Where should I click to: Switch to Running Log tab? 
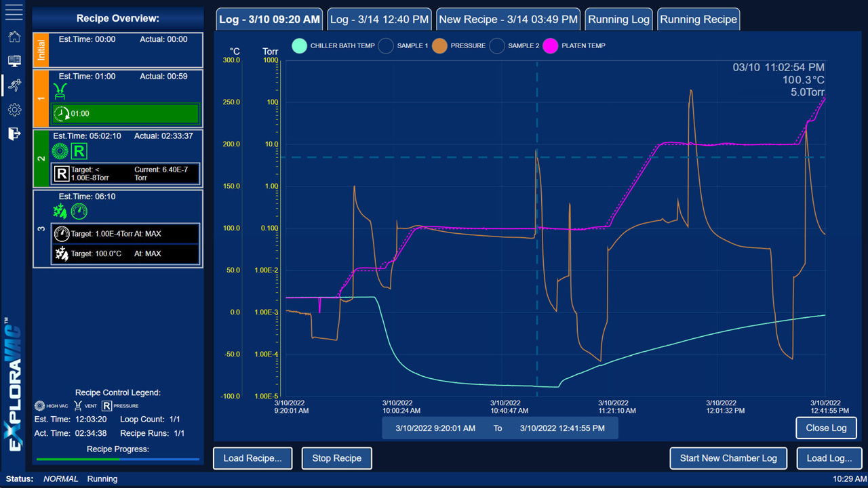coord(618,20)
